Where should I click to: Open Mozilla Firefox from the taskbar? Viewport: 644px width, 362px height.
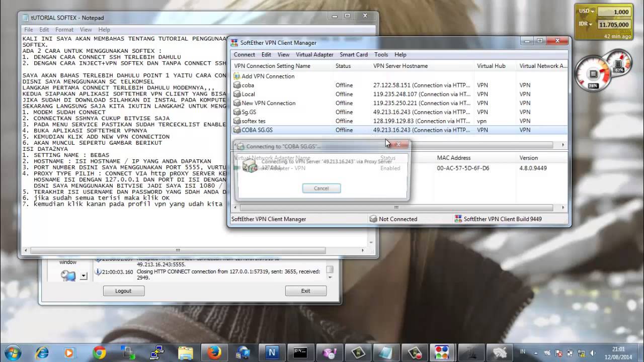click(x=214, y=352)
